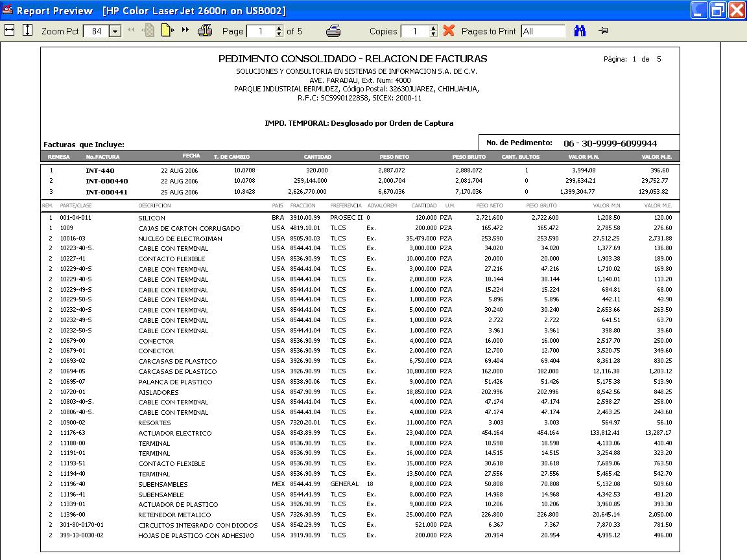Click the red X cancel icon
The height and width of the screenshot is (560, 747).
click(448, 30)
